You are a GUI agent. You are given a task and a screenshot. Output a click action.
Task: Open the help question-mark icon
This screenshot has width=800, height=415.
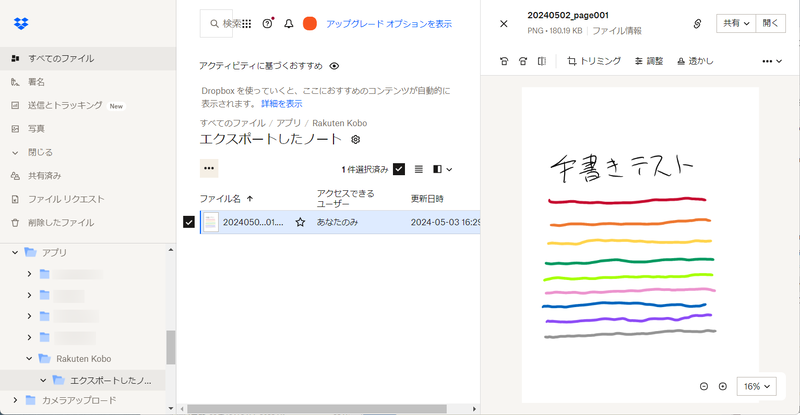(267, 23)
